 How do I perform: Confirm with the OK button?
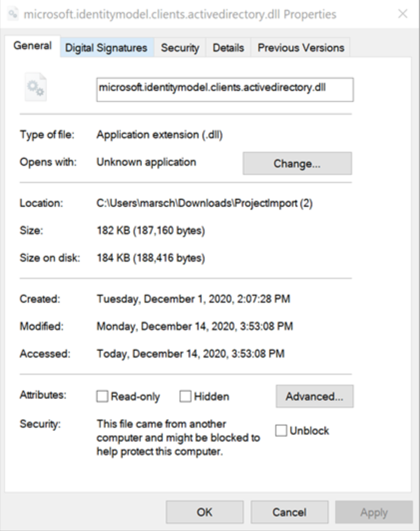pyautogui.click(x=204, y=512)
